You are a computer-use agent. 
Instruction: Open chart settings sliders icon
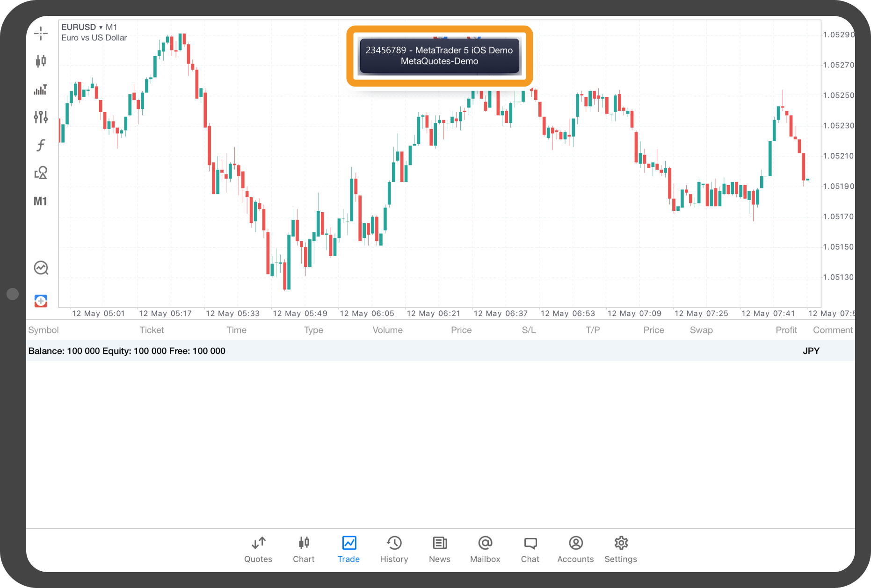tap(41, 117)
